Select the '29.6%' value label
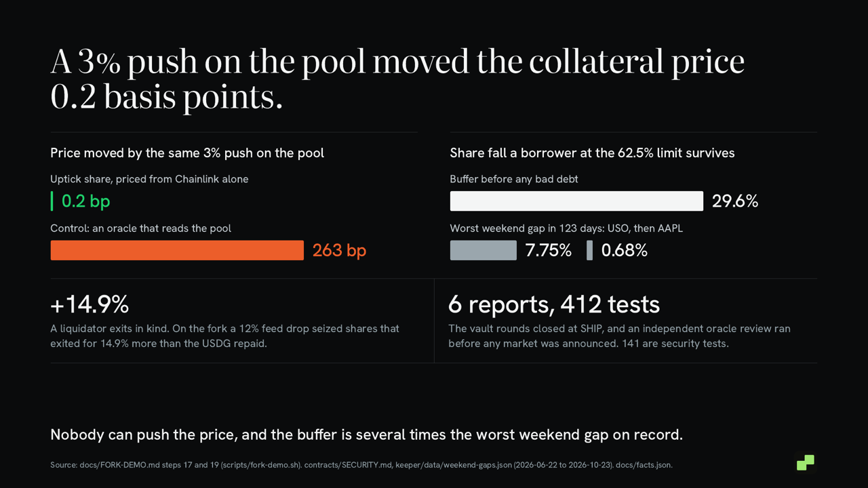Screen dimensions: 868x488 [735, 201]
